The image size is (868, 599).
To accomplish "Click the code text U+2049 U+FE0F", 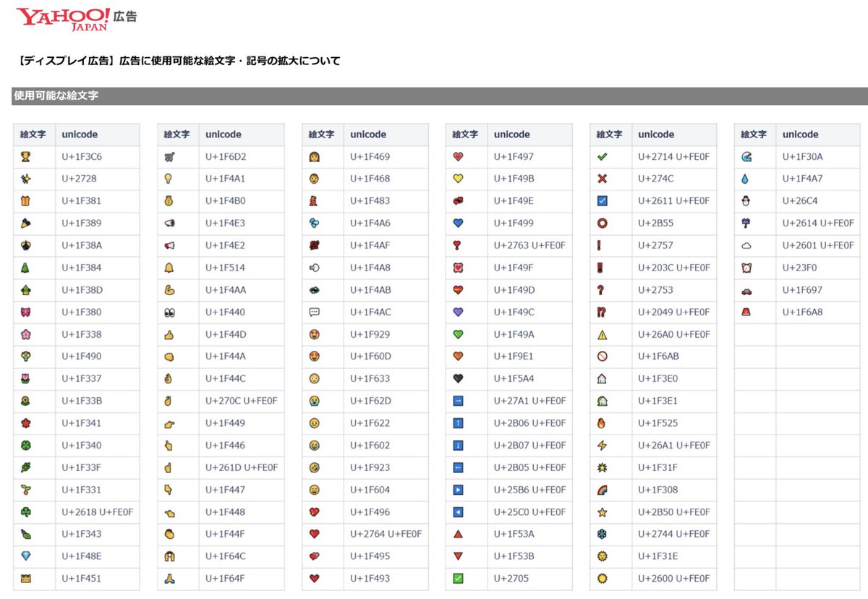I will [x=674, y=313].
